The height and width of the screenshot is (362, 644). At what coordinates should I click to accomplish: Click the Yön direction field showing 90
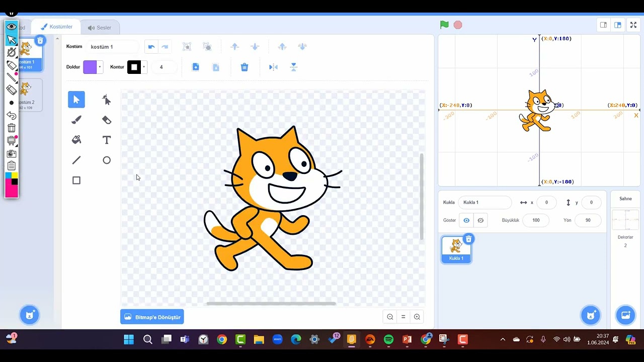[588, 220]
